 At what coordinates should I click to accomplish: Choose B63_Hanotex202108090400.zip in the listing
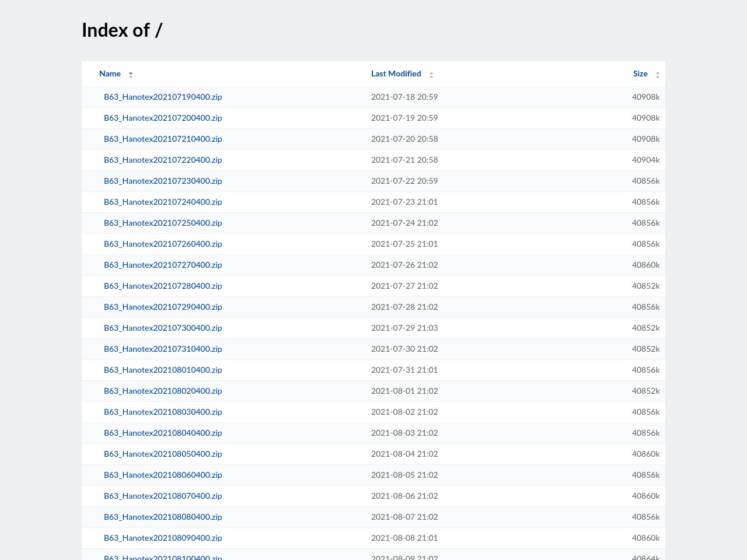click(x=163, y=538)
